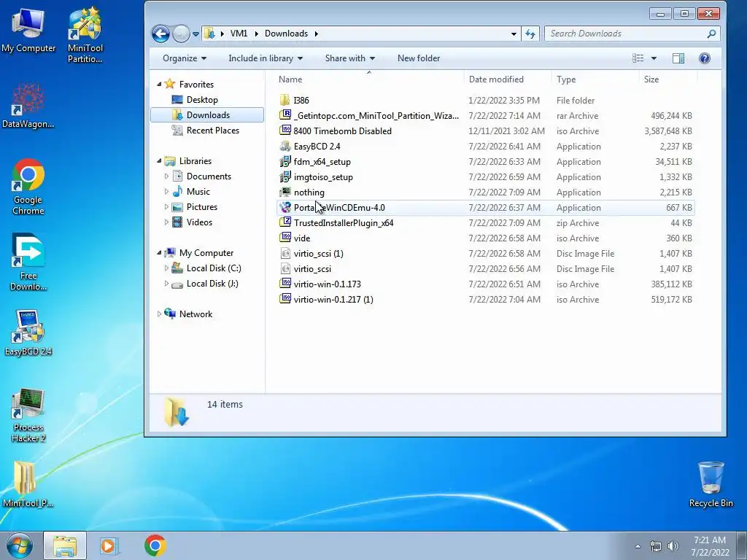
Task: Expand the Videos library node
Action: 166,222
